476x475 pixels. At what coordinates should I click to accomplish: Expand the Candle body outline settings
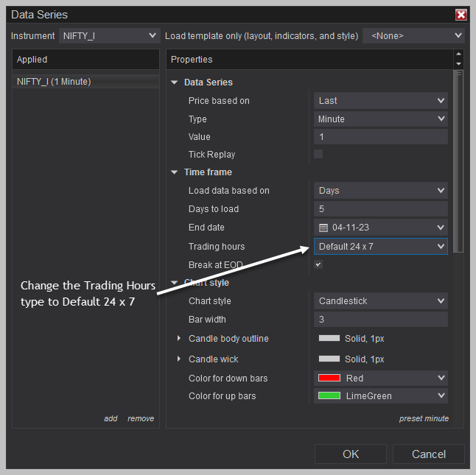pyautogui.click(x=179, y=338)
